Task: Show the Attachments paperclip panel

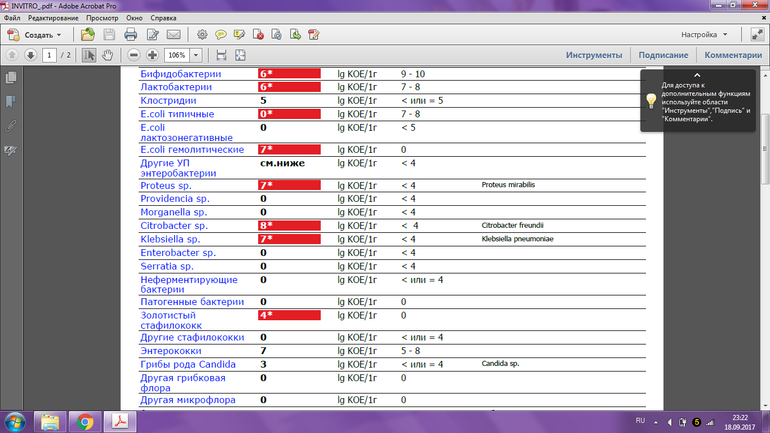Action: tap(11, 126)
